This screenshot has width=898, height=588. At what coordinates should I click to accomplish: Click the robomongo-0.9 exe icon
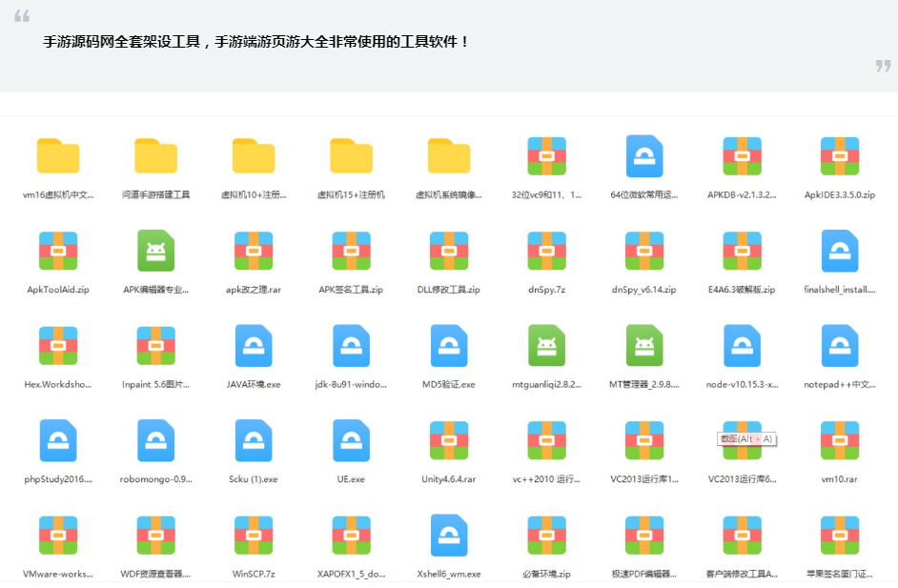tap(155, 441)
